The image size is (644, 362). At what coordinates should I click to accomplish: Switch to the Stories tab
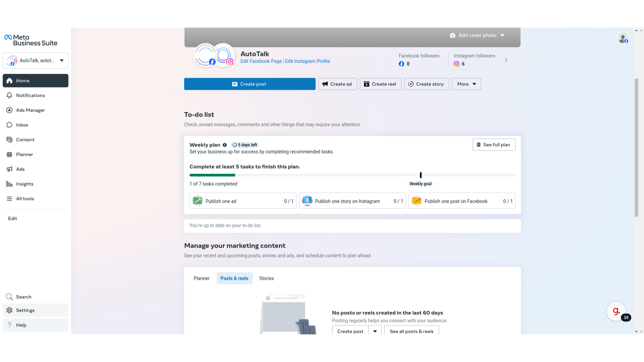[x=266, y=279]
